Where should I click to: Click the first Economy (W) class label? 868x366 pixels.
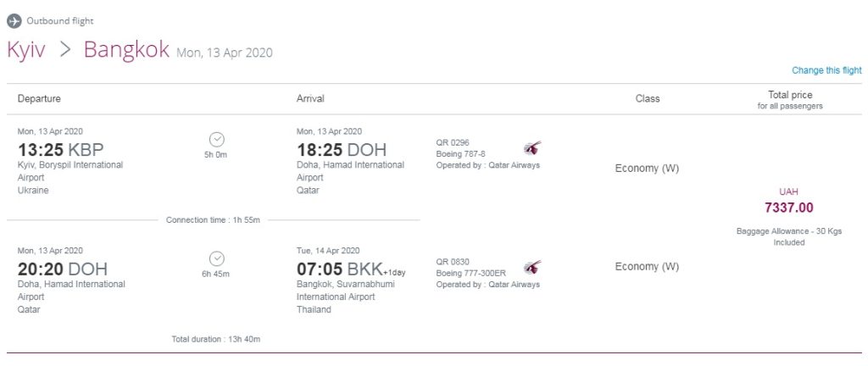click(647, 169)
